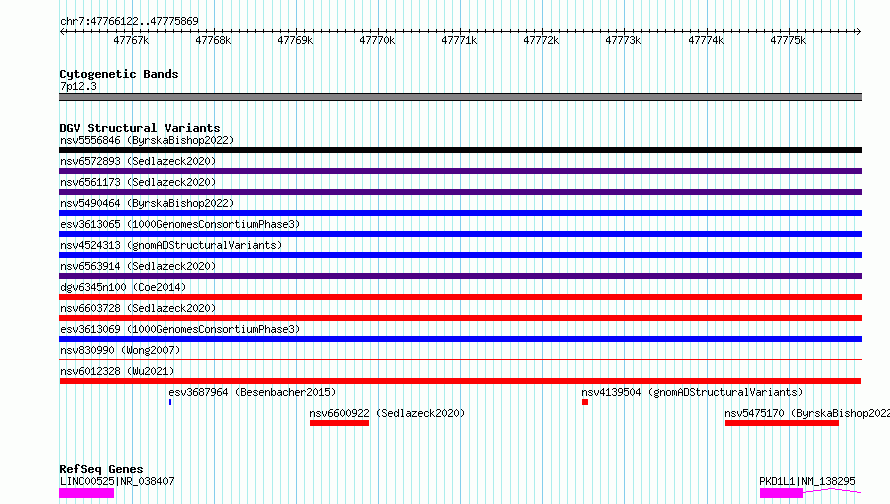Click the left arrowhead of the ruler
The width and height of the screenshot is (890, 504).
tap(62, 31)
